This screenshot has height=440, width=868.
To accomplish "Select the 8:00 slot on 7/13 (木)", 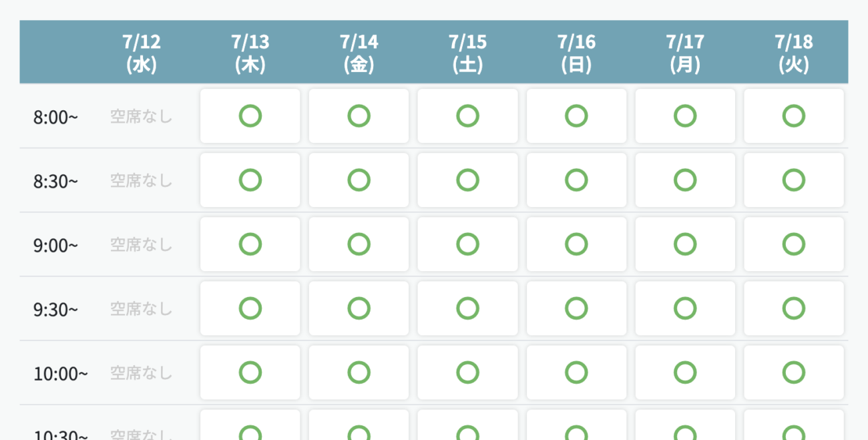I will pyautogui.click(x=250, y=116).
